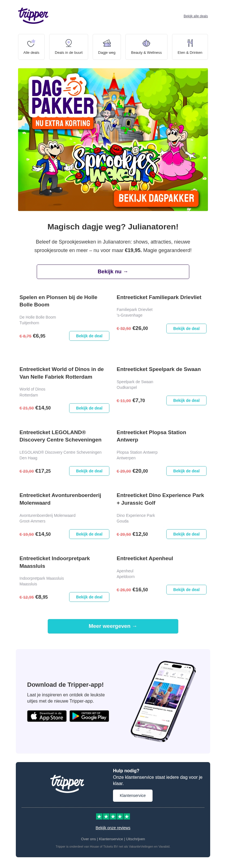Click the Eten & Drinken cutlery icon
226x868 pixels.
coord(190,43)
